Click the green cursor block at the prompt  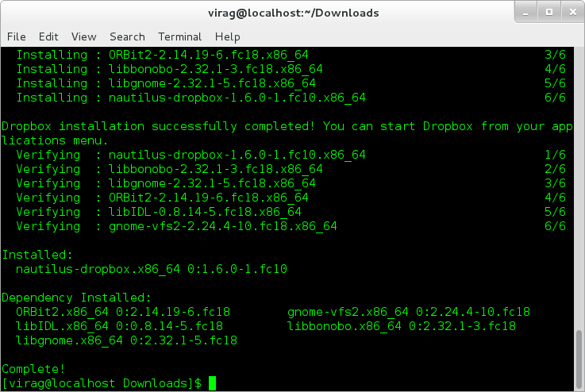[x=212, y=383]
